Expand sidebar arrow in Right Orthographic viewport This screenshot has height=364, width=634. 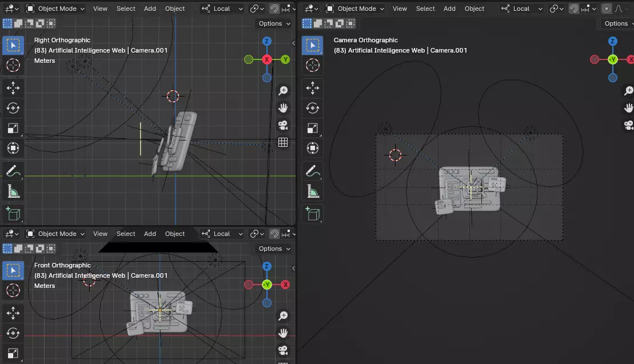293,43
